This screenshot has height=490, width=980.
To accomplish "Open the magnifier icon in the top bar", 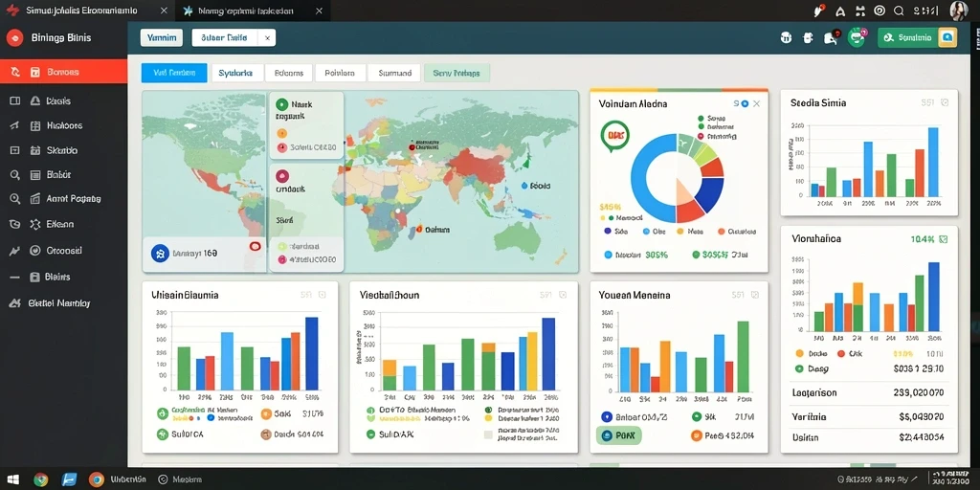I will point(899,11).
